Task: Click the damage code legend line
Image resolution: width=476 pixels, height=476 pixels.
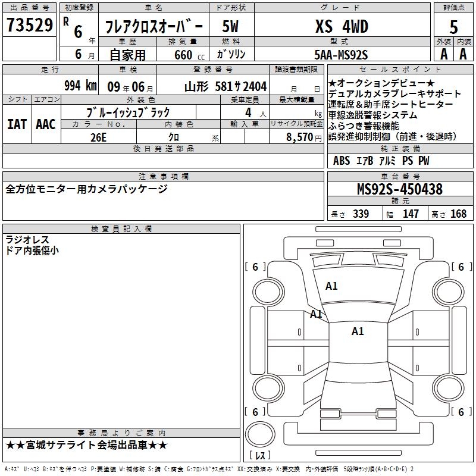Action: [x=209, y=469]
